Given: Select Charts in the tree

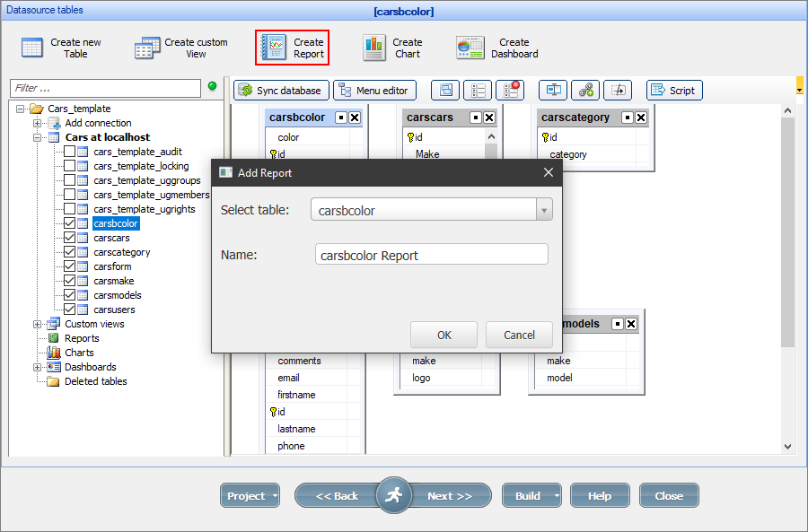Looking at the screenshot, I should click(x=79, y=353).
